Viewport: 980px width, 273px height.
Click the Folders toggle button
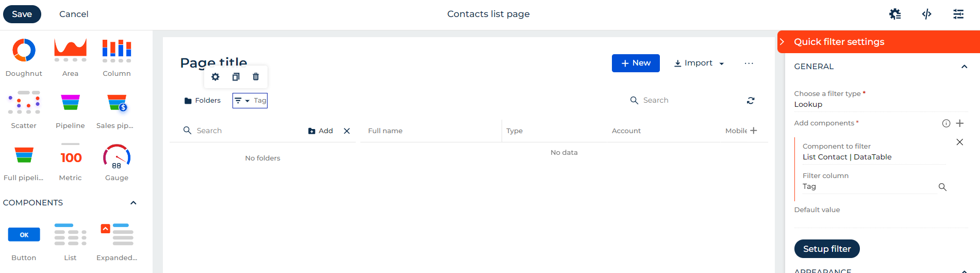coord(203,101)
